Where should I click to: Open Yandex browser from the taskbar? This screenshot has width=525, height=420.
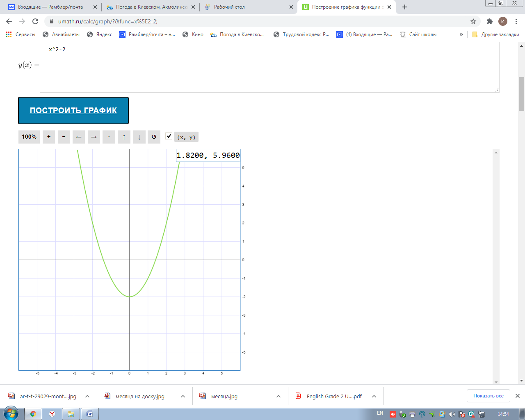[52, 414]
